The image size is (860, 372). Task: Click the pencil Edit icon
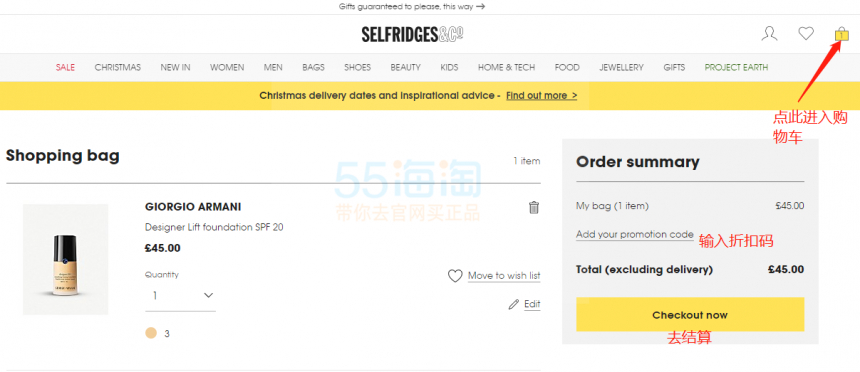pos(513,304)
